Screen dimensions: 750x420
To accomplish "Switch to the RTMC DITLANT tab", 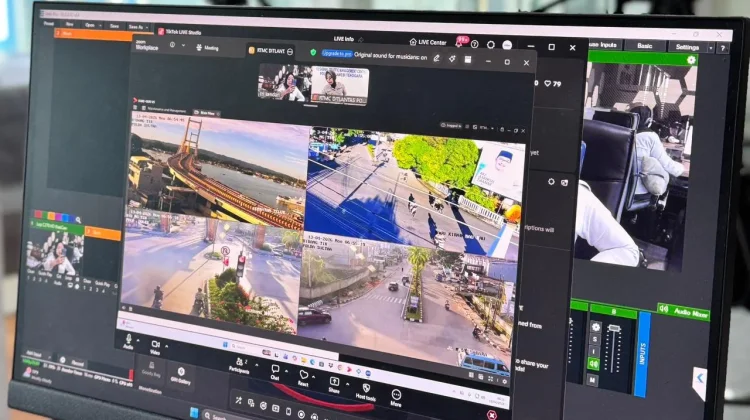I will point(271,51).
